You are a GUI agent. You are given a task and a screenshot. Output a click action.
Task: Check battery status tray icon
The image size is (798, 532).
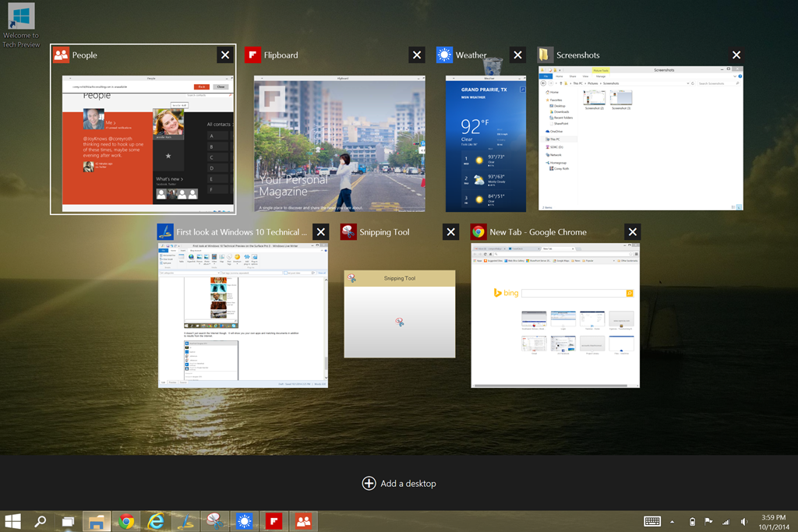point(692,521)
